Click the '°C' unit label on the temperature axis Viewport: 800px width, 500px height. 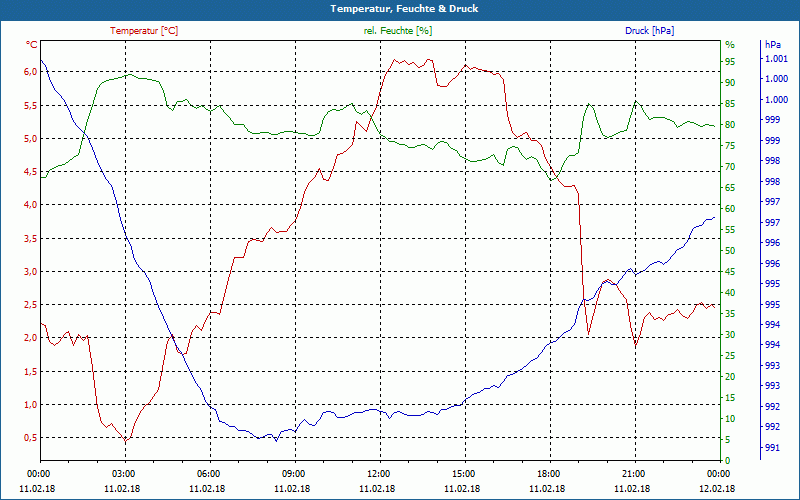click(32, 45)
